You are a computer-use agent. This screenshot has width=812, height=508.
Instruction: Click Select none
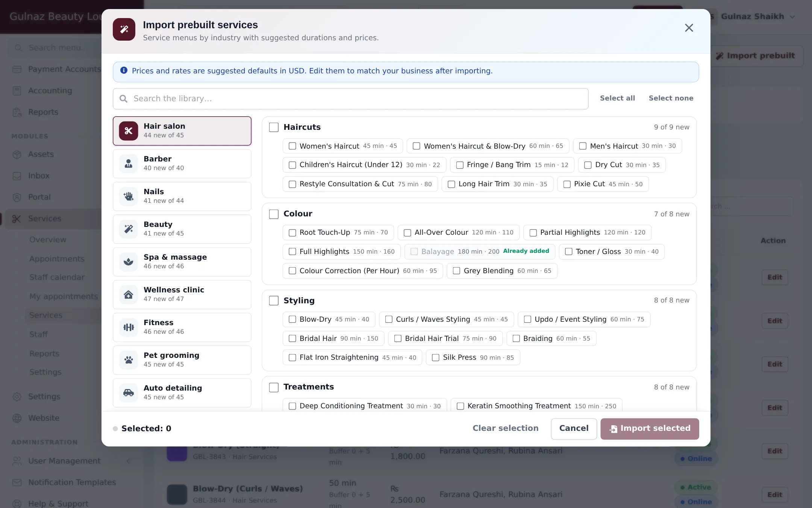tap(671, 98)
